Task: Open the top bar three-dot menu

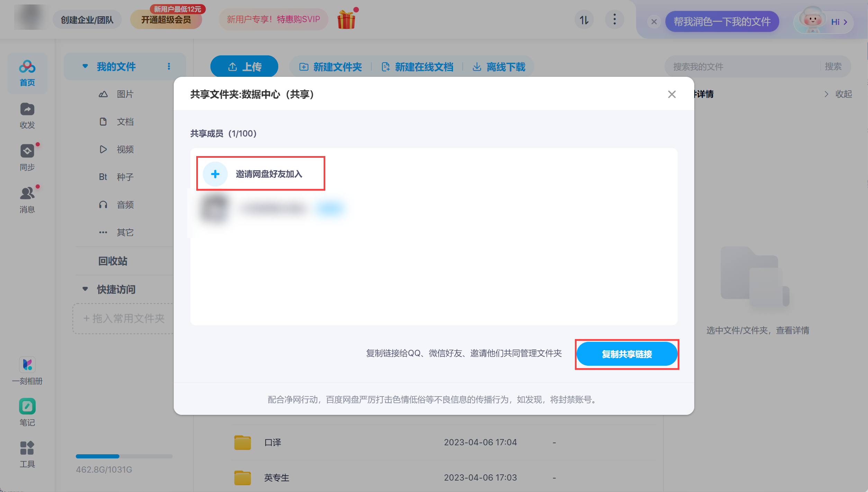Action: (614, 19)
